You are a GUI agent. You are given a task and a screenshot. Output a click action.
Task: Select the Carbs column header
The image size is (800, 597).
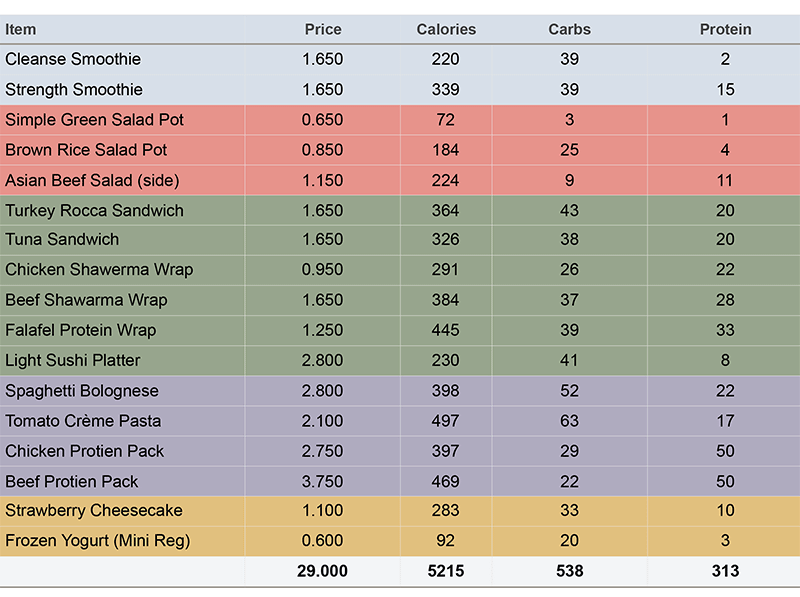[569, 30]
